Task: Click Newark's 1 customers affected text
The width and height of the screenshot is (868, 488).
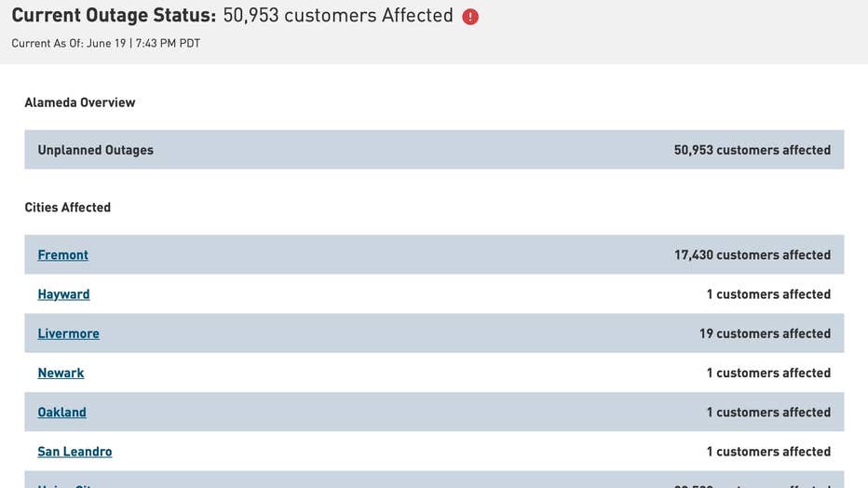Action: [768, 373]
